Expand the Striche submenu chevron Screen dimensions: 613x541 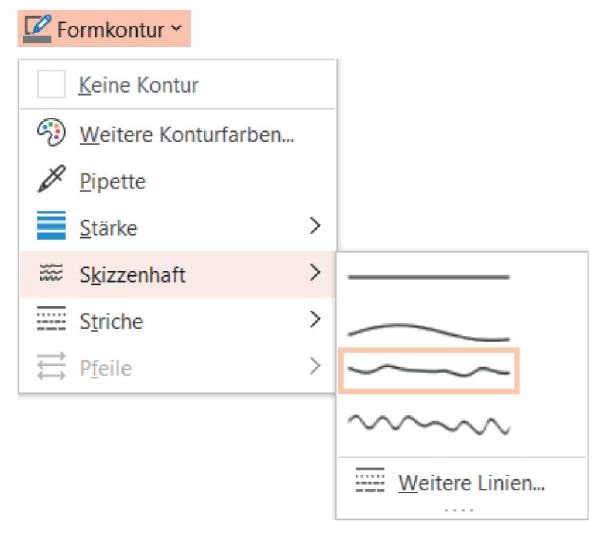coord(315,320)
